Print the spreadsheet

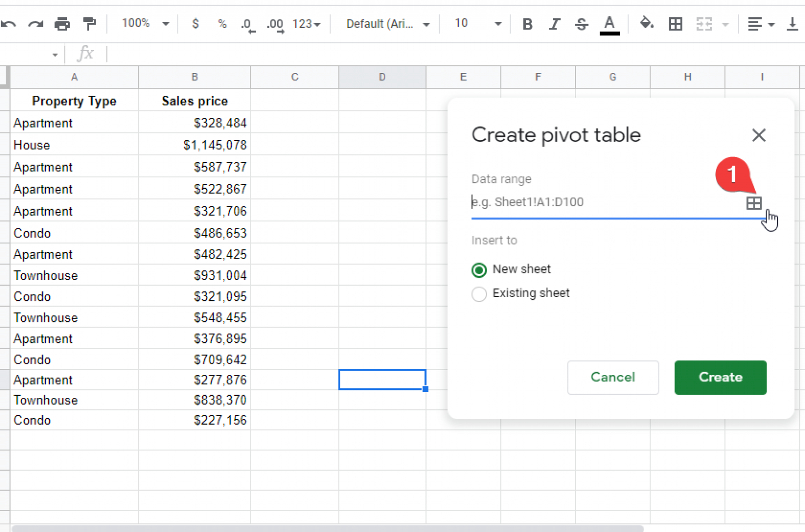(62, 24)
